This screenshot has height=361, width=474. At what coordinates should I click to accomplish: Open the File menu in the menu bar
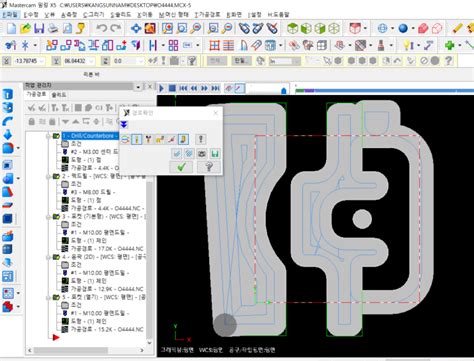pyautogui.click(x=9, y=15)
